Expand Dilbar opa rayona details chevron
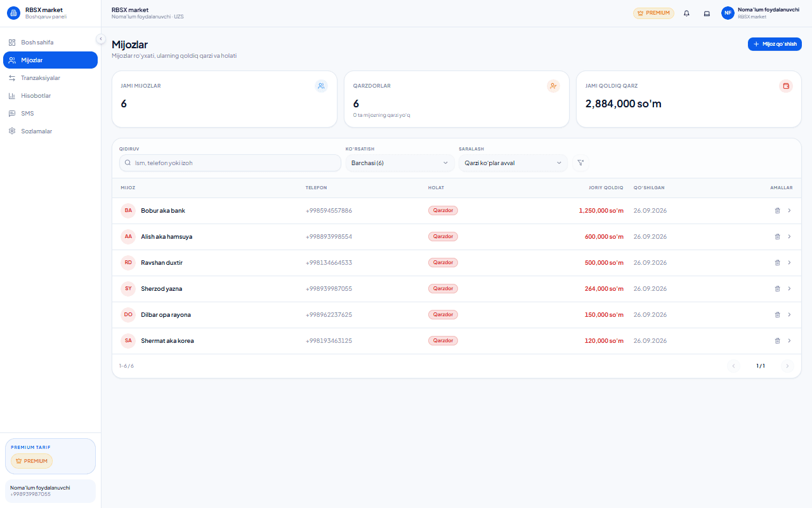 pyautogui.click(x=789, y=314)
